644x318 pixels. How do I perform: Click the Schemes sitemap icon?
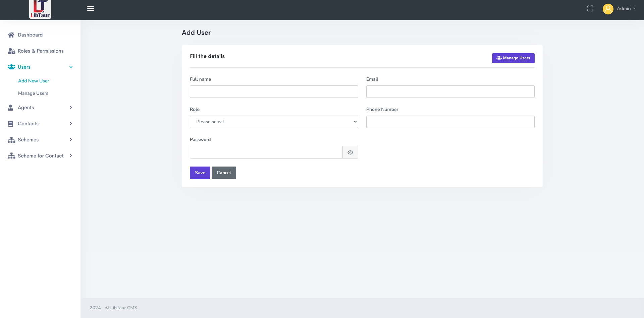click(x=11, y=140)
